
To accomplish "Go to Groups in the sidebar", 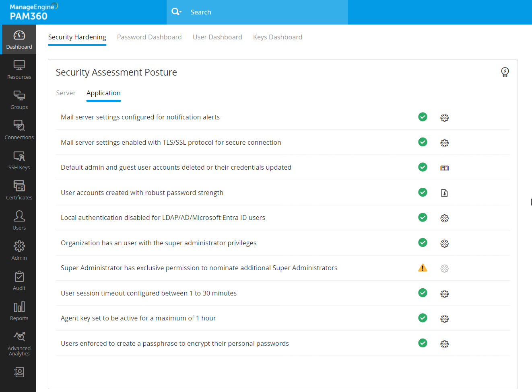I will pyautogui.click(x=19, y=100).
